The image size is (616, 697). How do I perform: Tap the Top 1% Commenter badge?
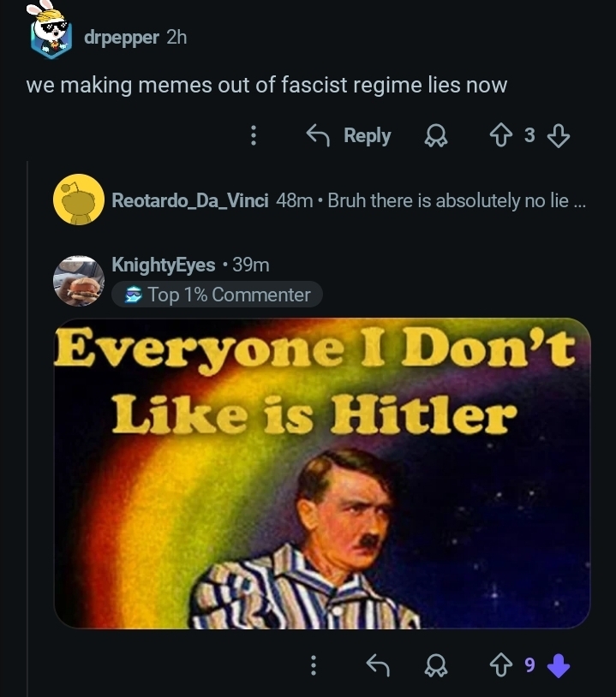coord(217,295)
